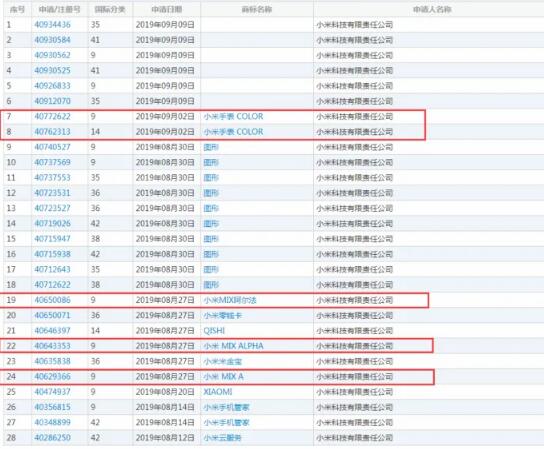Open registration number 40934436 link
The width and height of the screenshot is (544, 449).
click(52, 25)
